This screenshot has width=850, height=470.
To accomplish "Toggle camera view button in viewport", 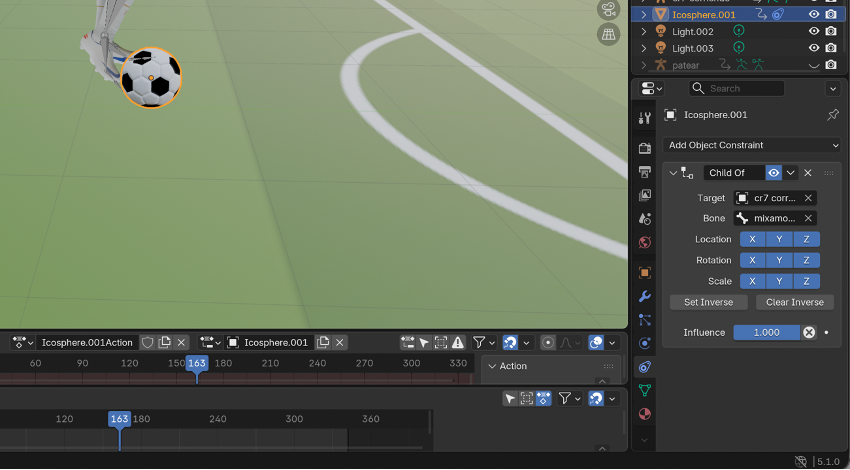I will tap(608, 10).
